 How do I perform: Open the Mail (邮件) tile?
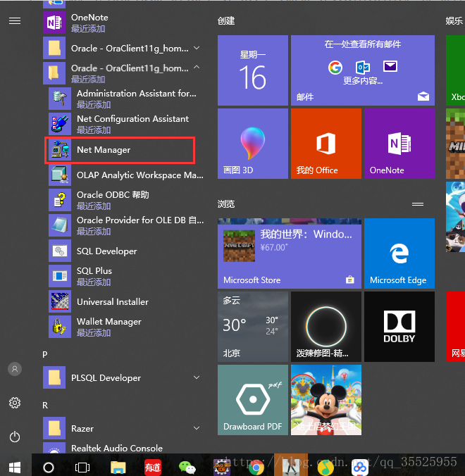(x=363, y=70)
